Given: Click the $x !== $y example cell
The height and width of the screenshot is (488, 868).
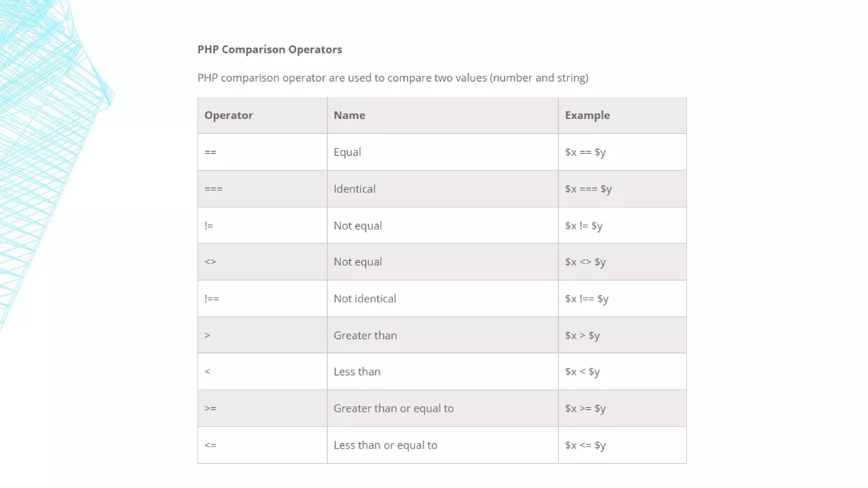Looking at the screenshot, I should [622, 299].
